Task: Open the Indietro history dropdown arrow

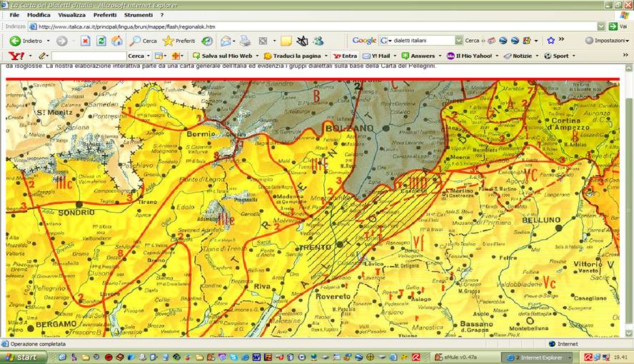Action: [x=48, y=41]
